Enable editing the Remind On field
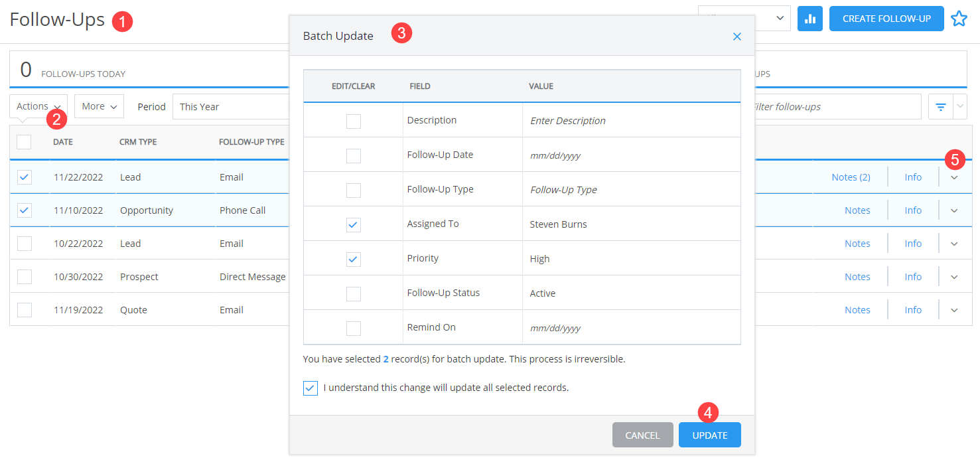 point(354,328)
